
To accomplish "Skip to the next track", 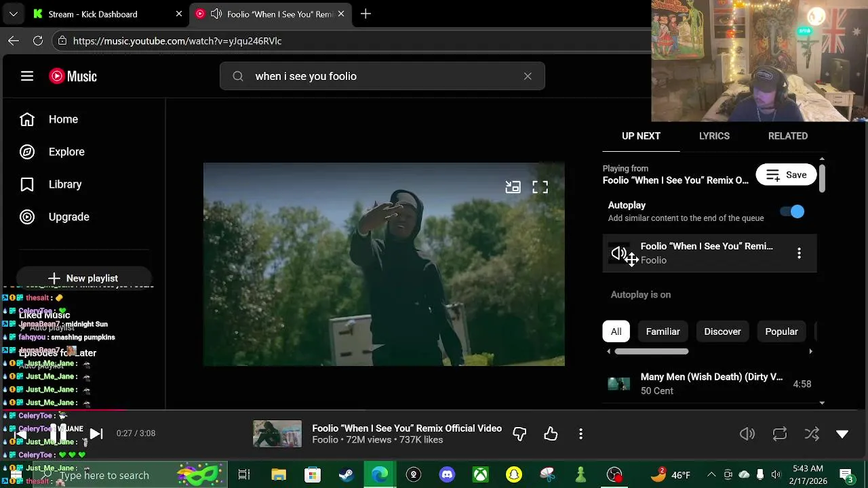I will pos(96,434).
